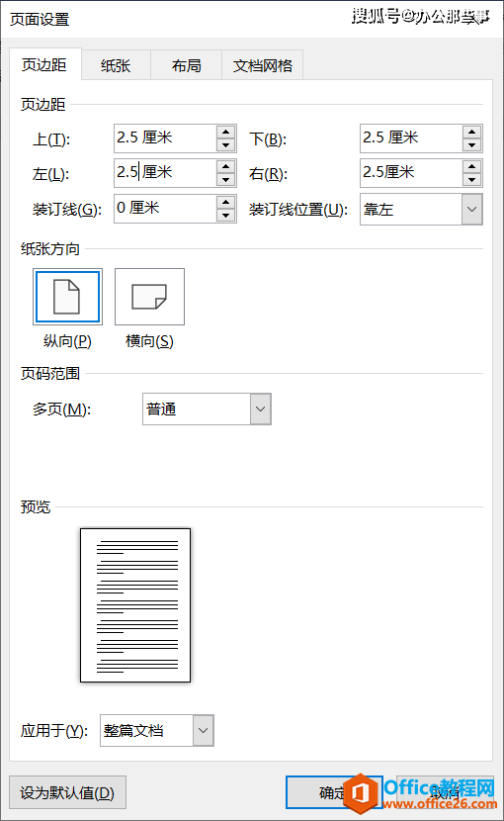Open the 布局 tab
The image size is (504, 821).
187,65
